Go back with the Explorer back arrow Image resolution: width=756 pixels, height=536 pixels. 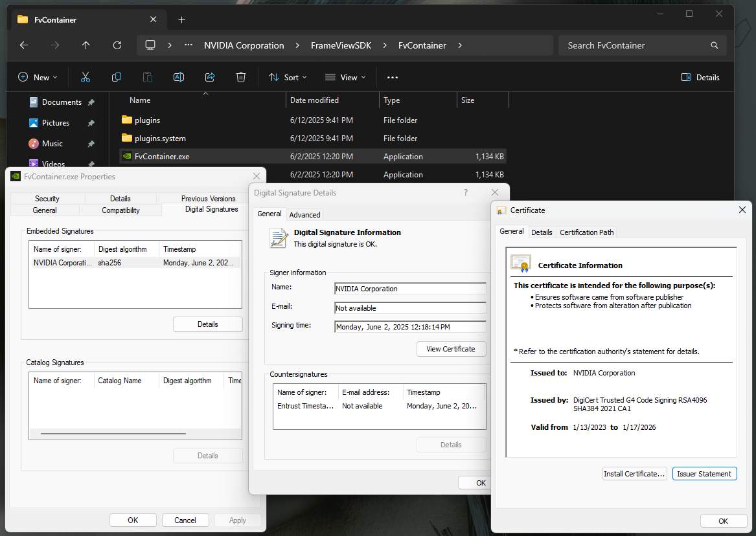[x=23, y=45]
